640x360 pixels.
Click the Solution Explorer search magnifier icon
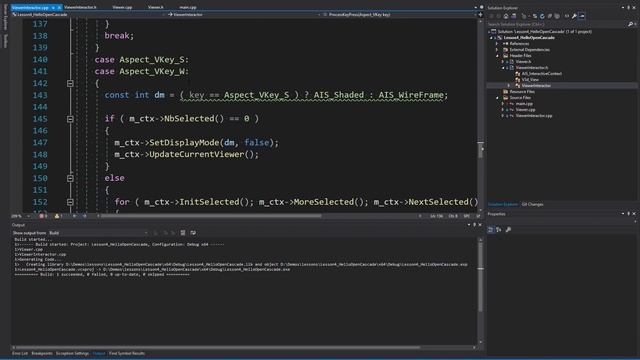point(631,24)
